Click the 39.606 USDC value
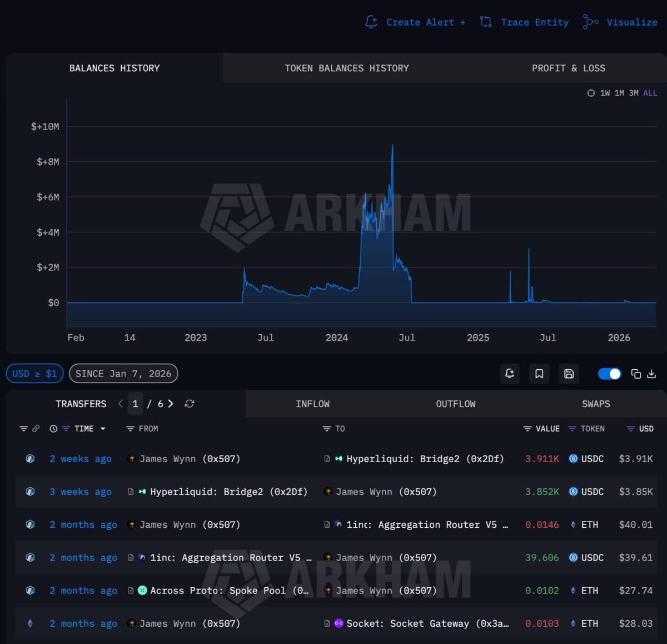The width and height of the screenshot is (667, 644). point(542,557)
